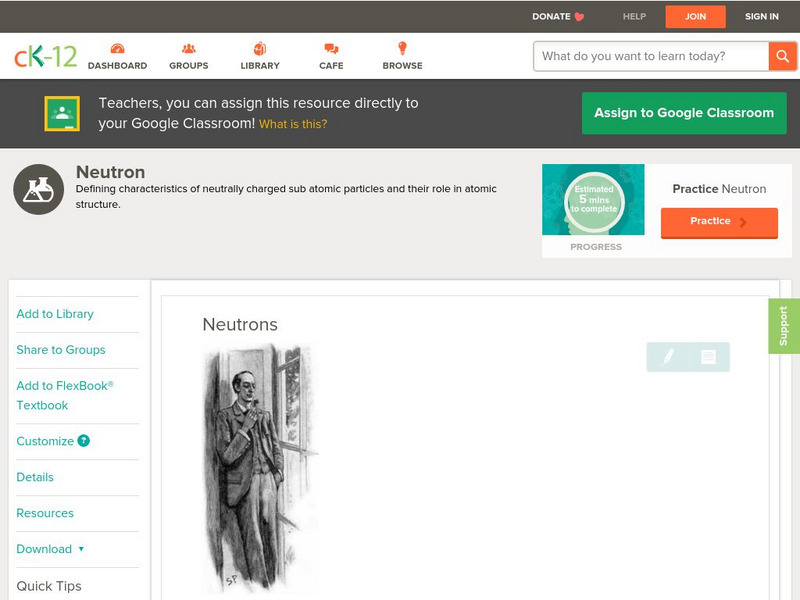Click the DASHBOARD menu label

tap(117, 66)
